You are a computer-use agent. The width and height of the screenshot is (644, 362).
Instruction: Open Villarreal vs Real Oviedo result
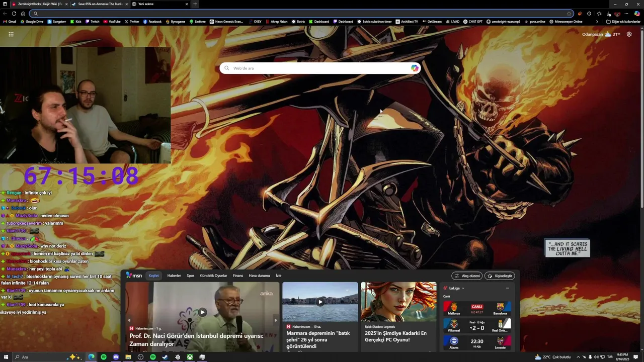point(477,325)
